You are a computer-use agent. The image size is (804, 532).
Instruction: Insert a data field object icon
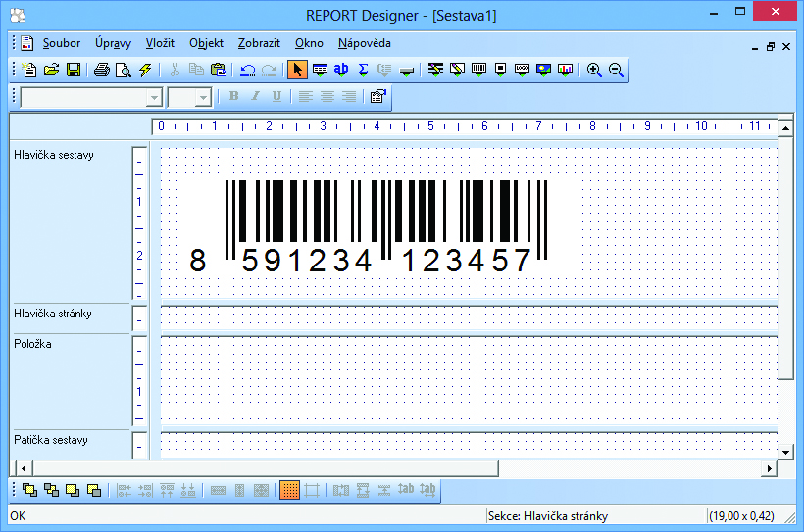(320, 70)
